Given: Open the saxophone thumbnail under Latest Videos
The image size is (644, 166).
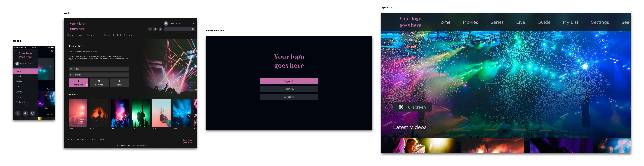Looking at the screenshot, I should click(x=425, y=146).
